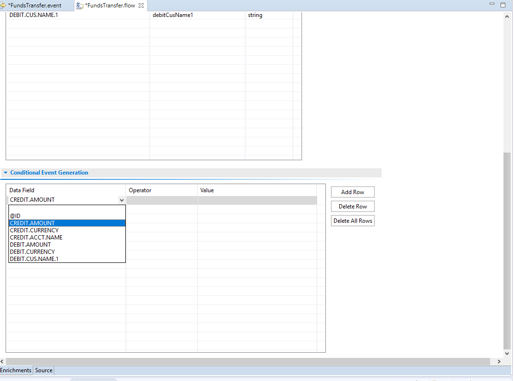This screenshot has height=381, width=514.
Task: Click the Delete Row button
Action: (353, 206)
